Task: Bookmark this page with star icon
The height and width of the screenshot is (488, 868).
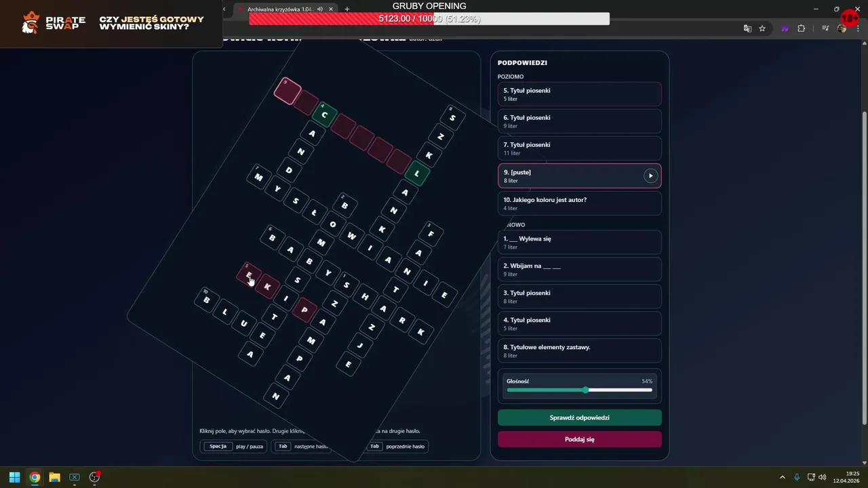Action: click(762, 28)
